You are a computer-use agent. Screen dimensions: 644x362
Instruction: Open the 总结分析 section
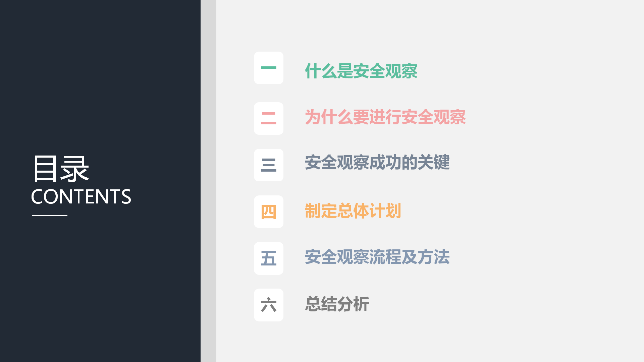337,304
